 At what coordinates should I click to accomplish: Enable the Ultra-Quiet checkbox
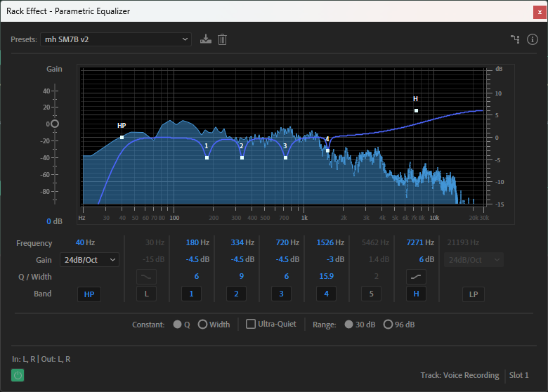[252, 325]
